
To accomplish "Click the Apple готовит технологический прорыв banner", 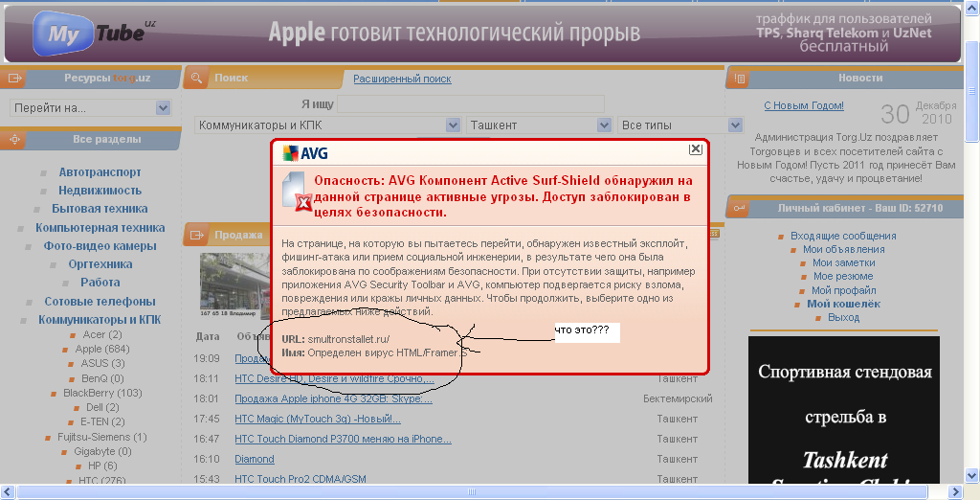I will pyautogui.click(x=454, y=32).
